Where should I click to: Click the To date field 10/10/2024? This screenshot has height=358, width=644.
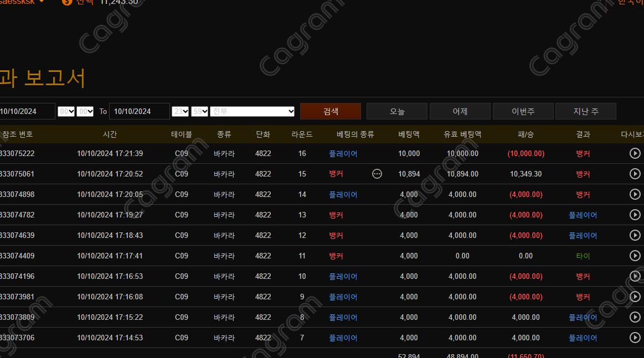pyautogui.click(x=140, y=111)
